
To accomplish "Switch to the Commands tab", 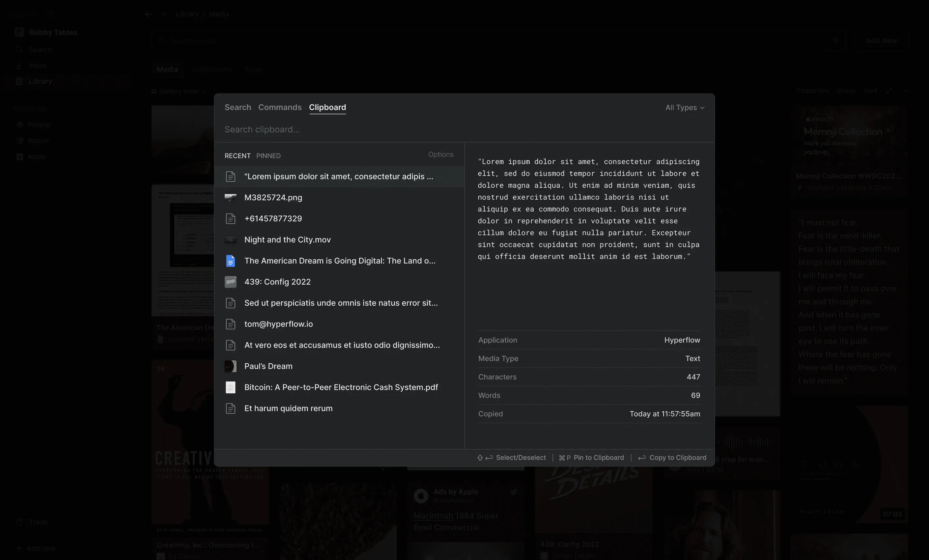I will [x=280, y=107].
